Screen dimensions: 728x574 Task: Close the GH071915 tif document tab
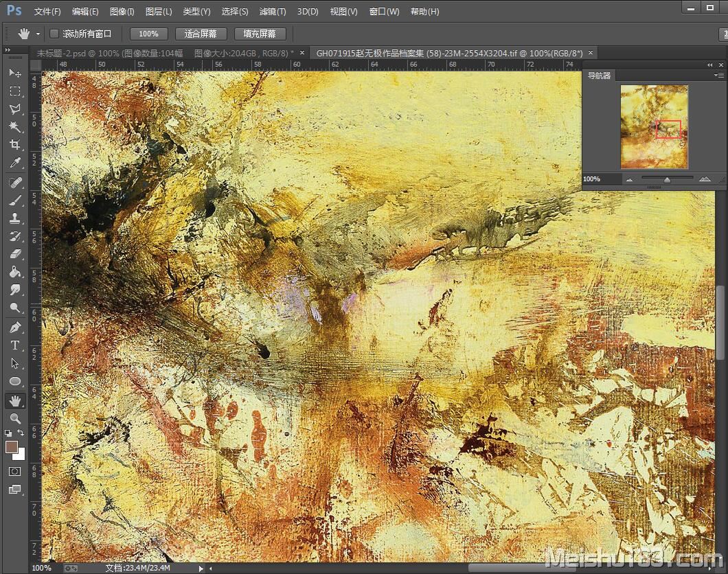point(591,52)
